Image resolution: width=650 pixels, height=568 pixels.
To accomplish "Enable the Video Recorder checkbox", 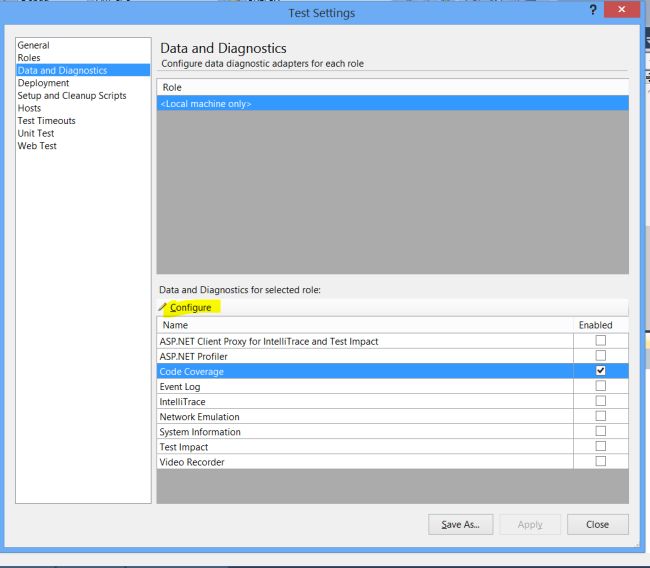I will (x=600, y=461).
